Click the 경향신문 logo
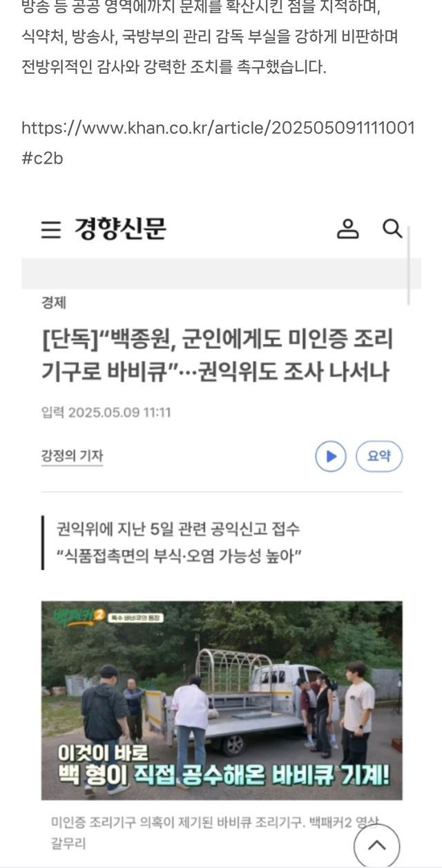Screen dimensions: 442x868 [120, 229]
